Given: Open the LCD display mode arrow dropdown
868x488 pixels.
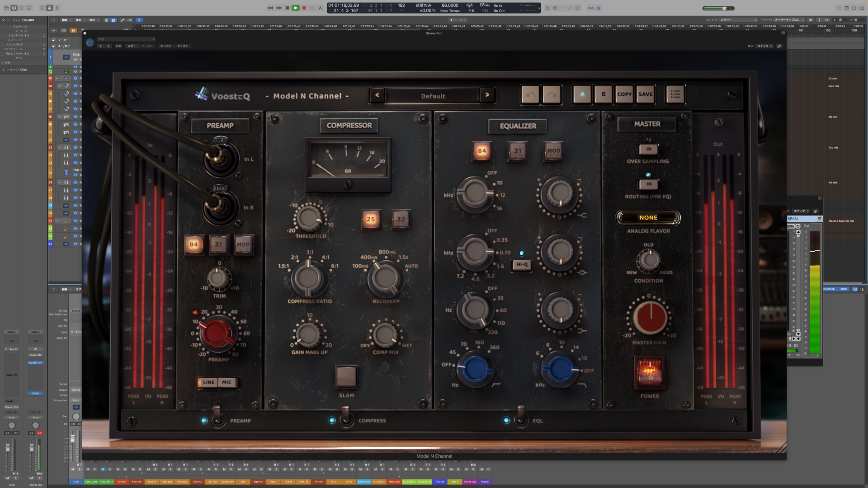Looking at the screenshot, I should (538, 8).
